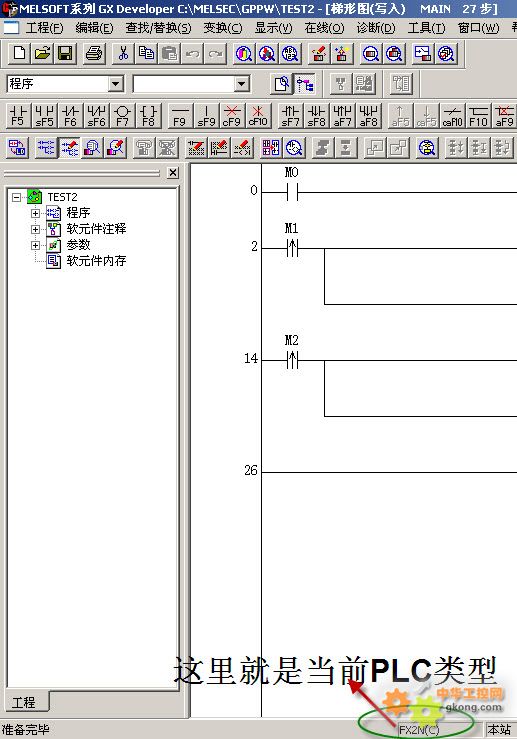517x739 pixels.
Task: Open the 工程(F) menu
Action: click(x=44, y=28)
